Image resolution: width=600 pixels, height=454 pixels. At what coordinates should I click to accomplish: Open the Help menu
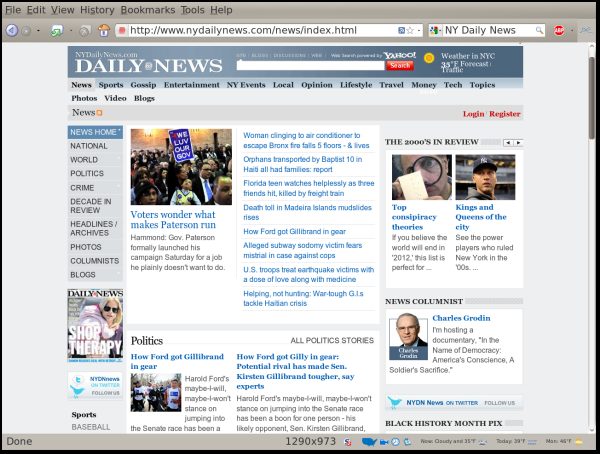(221, 10)
